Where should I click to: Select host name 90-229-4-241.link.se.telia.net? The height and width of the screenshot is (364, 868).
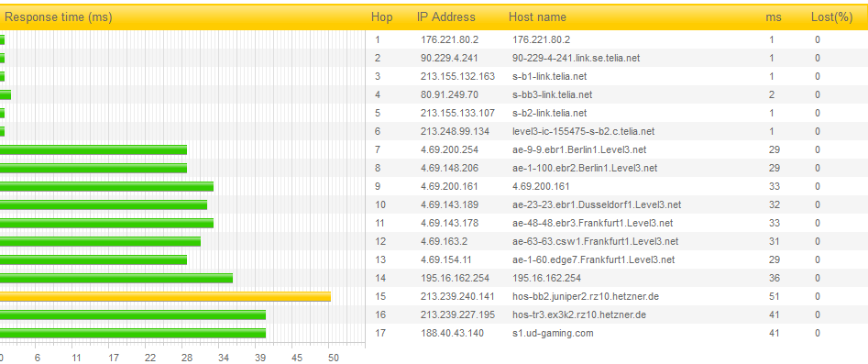(x=577, y=58)
